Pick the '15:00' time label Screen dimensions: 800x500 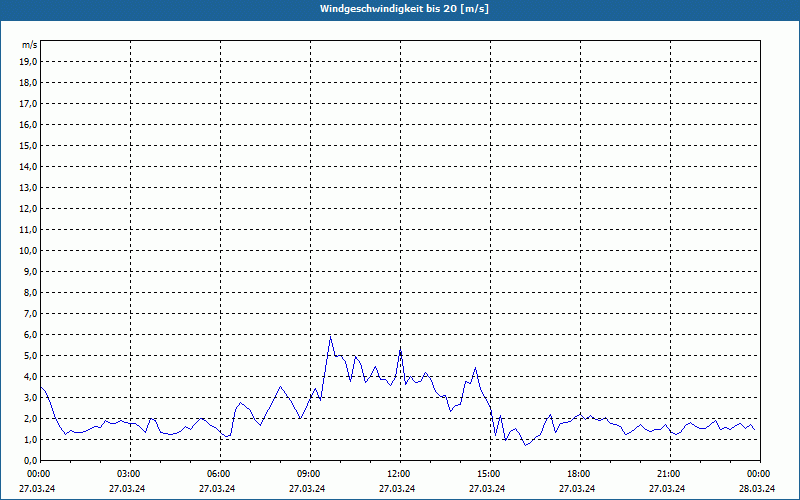point(489,474)
